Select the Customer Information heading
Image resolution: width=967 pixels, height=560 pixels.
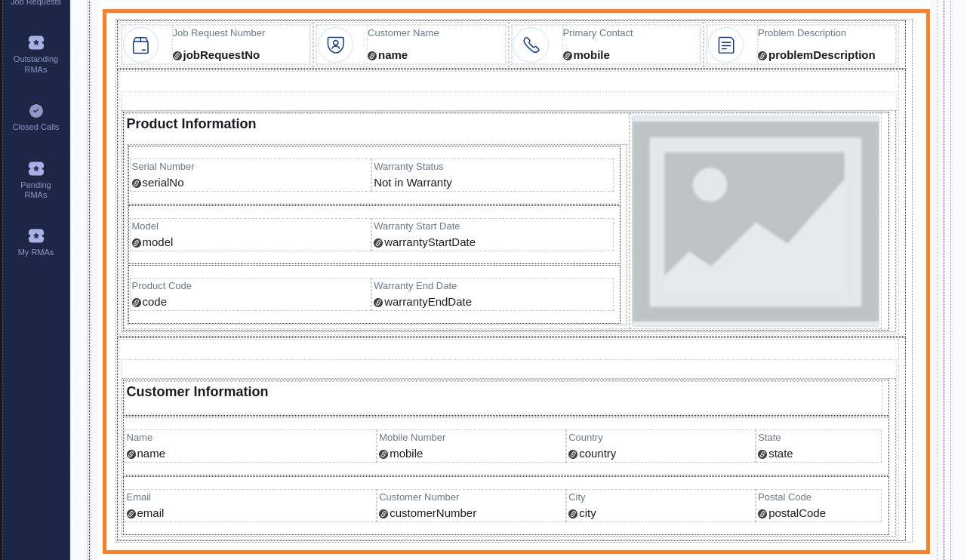197,392
